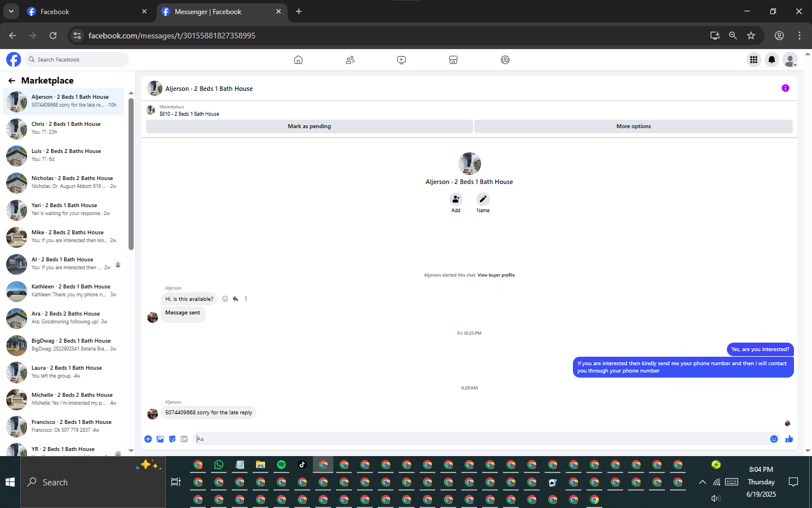Click the install app icon in address bar
Screen dimensions: 812x508
[x=715, y=36]
